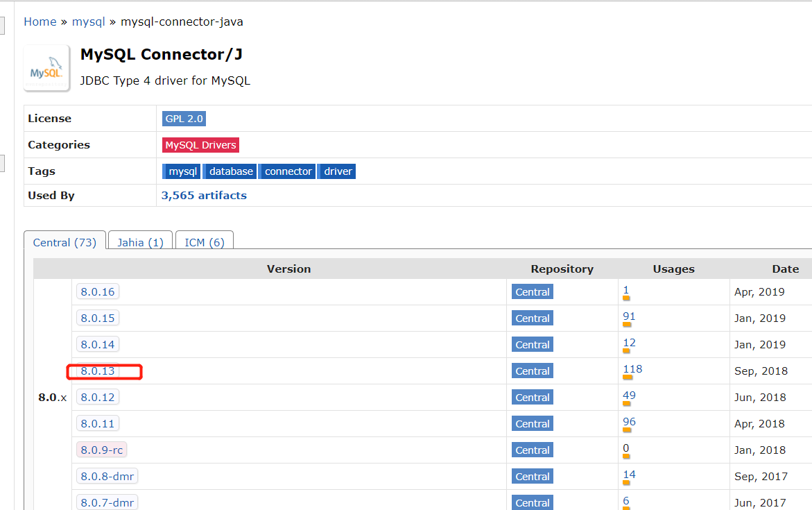Viewport: 812px width, 510px height.
Task: Open usages count 0 for 8.0.9-rc
Action: [x=626, y=448]
